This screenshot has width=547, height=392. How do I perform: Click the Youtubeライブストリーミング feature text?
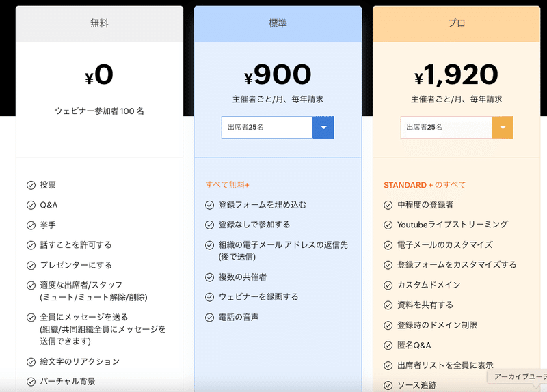click(453, 225)
